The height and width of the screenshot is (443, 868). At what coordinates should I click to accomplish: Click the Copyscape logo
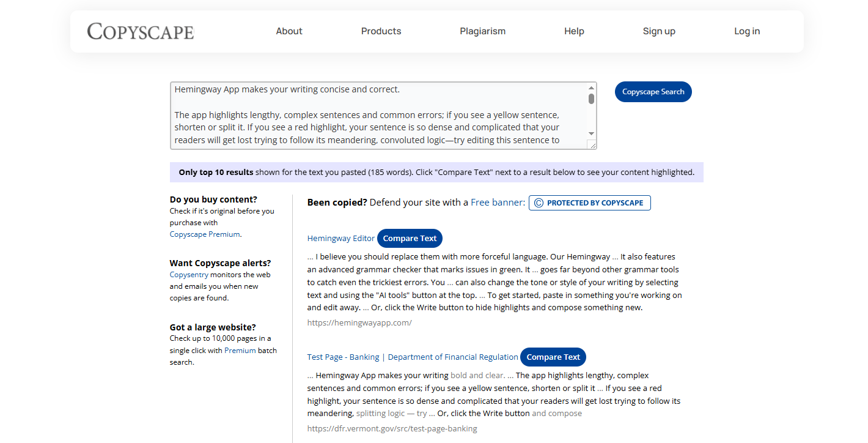click(x=140, y=31)
